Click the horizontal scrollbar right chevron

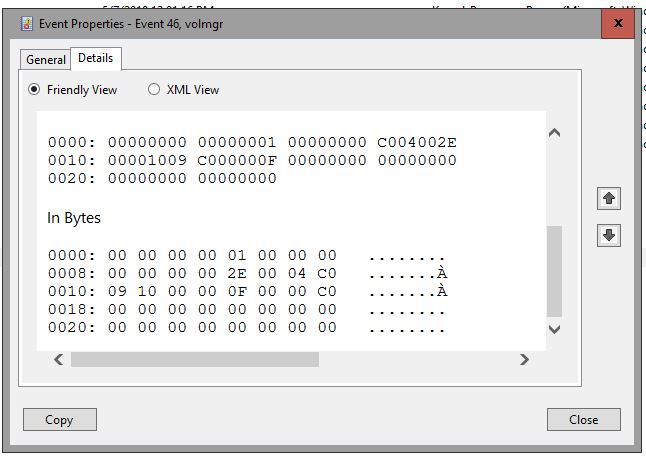coord(524,360)
